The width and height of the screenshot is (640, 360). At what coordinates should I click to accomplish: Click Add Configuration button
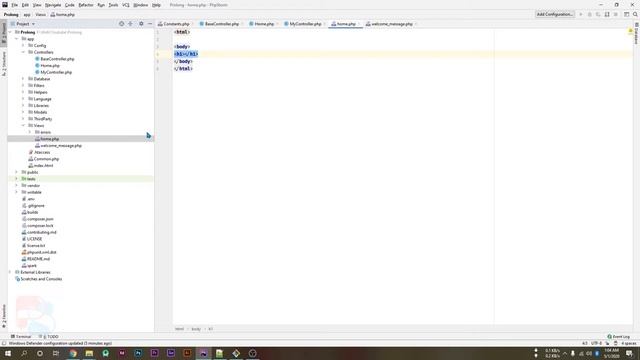click(x=555, y=14)
